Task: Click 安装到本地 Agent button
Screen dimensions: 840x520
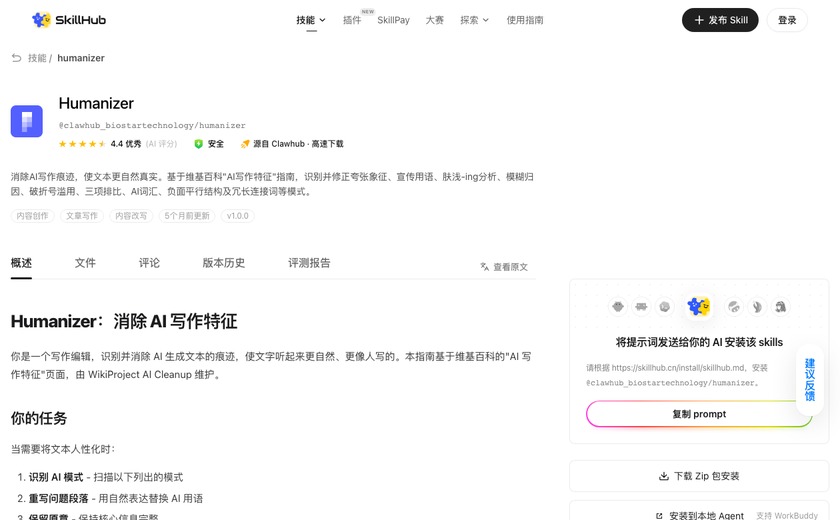Action: [x=699, y=511]
